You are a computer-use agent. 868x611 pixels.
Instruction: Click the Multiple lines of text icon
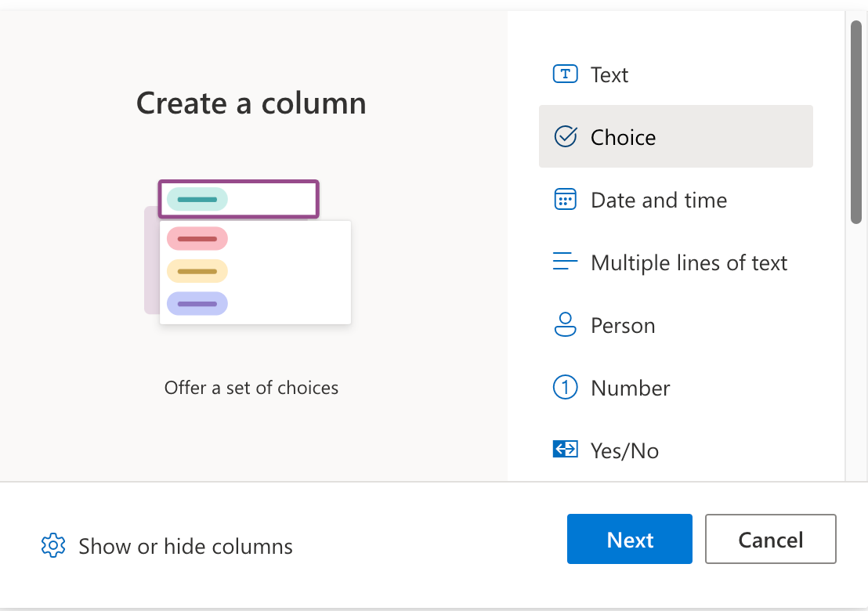pyautogui.click(x=565, y=262)
